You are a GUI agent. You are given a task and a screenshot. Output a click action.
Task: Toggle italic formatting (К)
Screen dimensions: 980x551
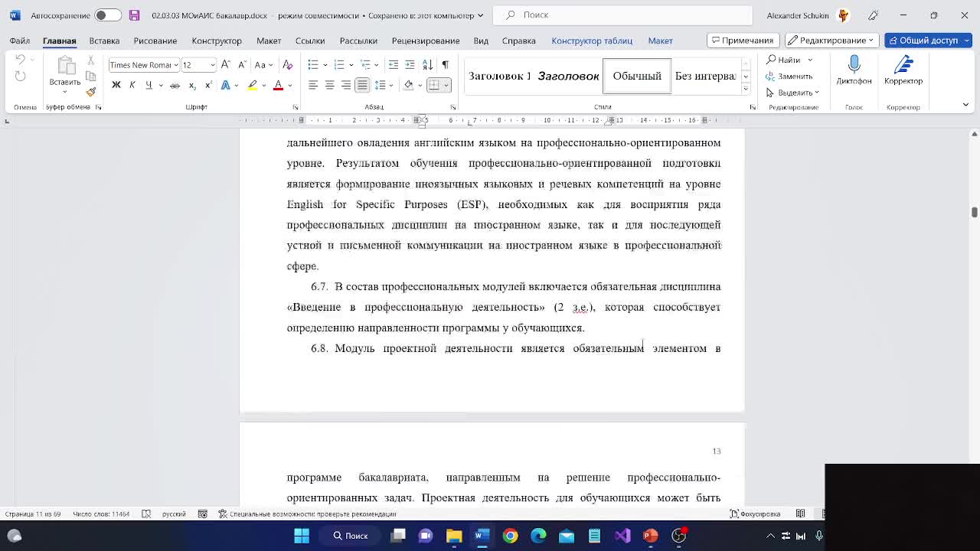coord(132,85)
